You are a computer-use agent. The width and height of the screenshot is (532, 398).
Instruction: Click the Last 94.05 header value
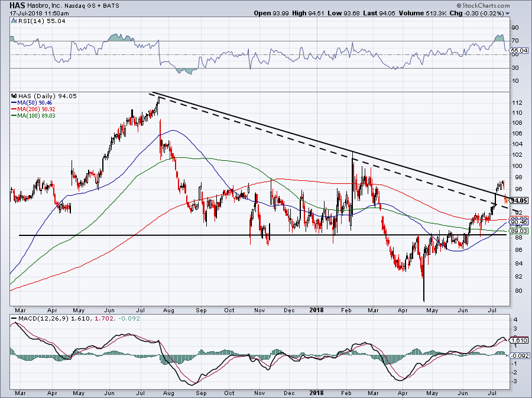pyautogui.click(x=379, y=14)
